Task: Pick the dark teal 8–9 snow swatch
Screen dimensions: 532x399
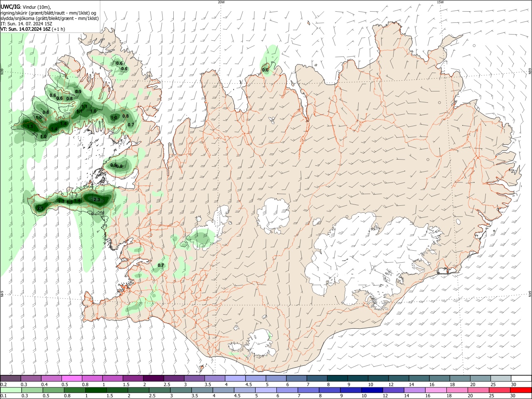Action: pos(337,379)
